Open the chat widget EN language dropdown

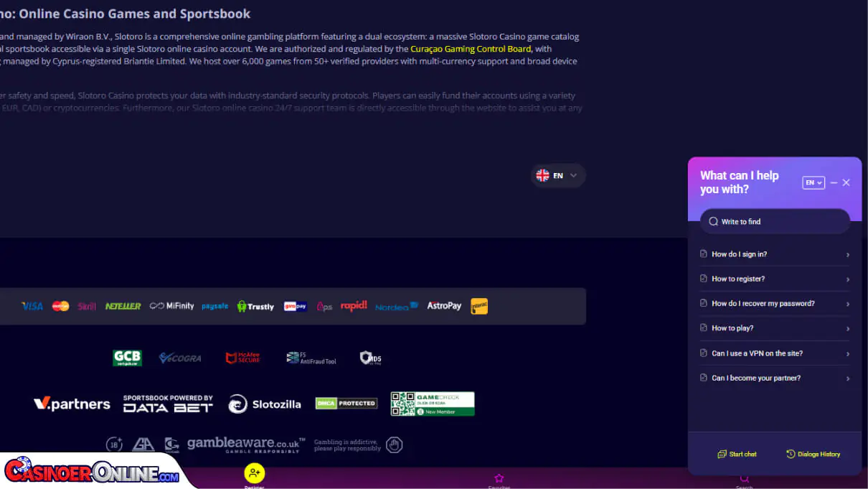[x=813, y=183]
